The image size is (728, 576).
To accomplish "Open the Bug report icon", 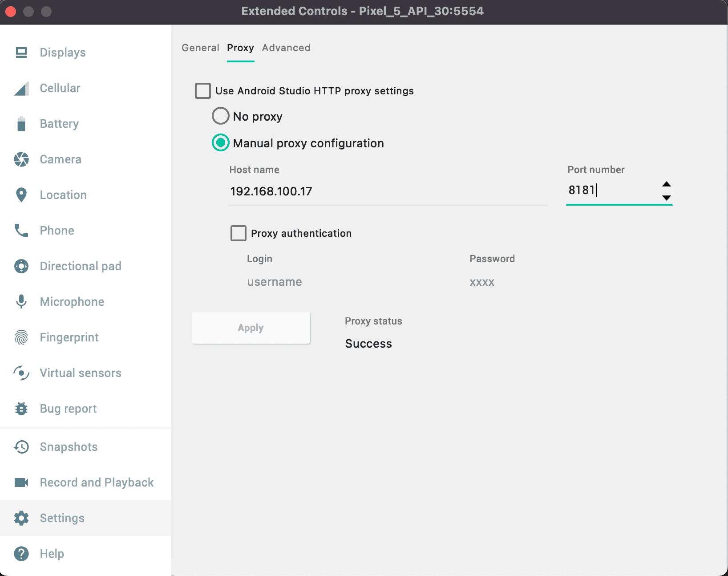I will point(21,409).
